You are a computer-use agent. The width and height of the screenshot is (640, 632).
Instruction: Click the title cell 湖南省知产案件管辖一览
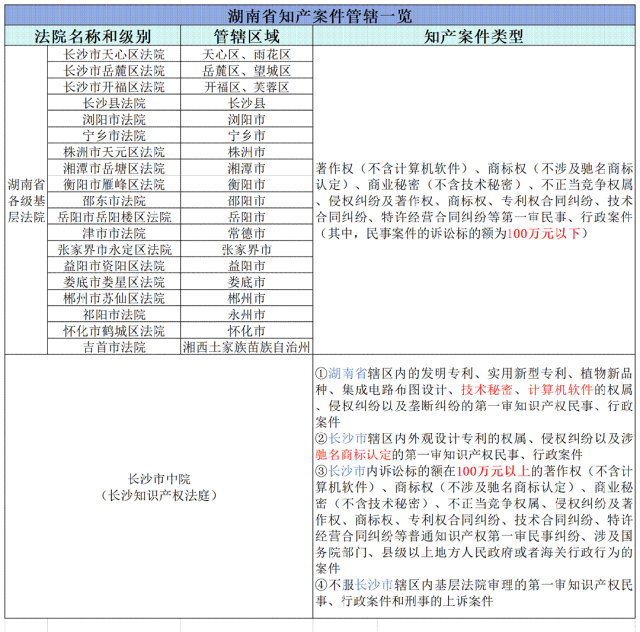[x=320, y=16]
